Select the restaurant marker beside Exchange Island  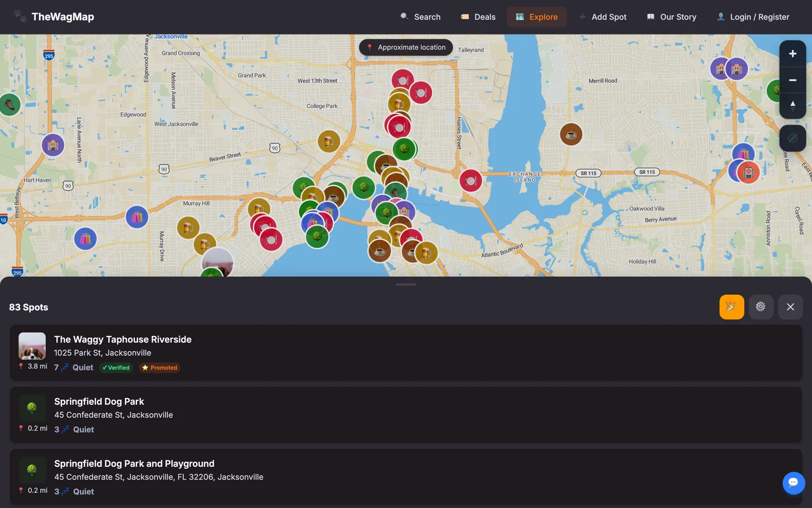(470, 181)
